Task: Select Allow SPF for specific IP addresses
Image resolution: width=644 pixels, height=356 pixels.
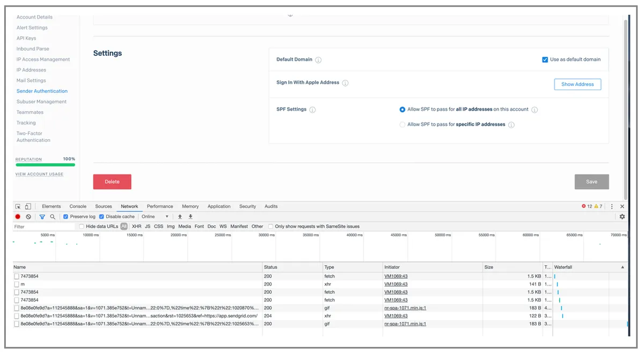Action: [x=402, y=125]
